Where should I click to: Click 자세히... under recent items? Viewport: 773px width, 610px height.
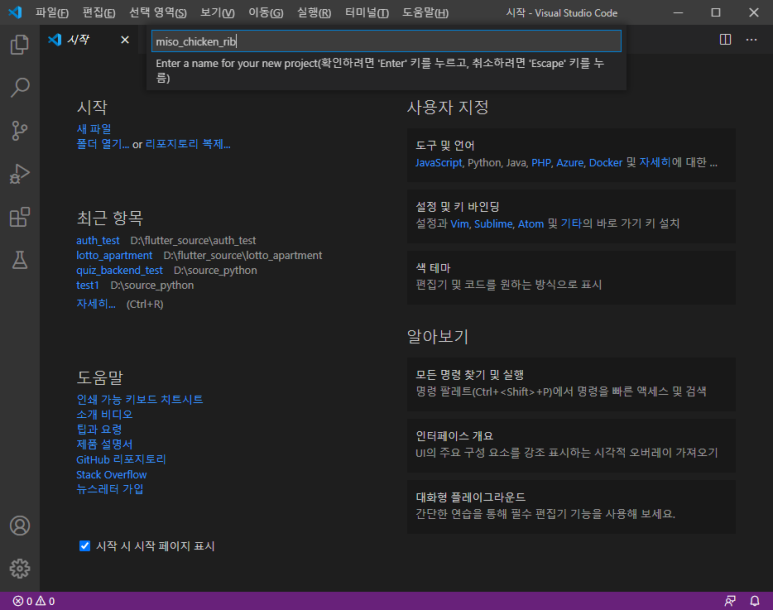[96, 304]
